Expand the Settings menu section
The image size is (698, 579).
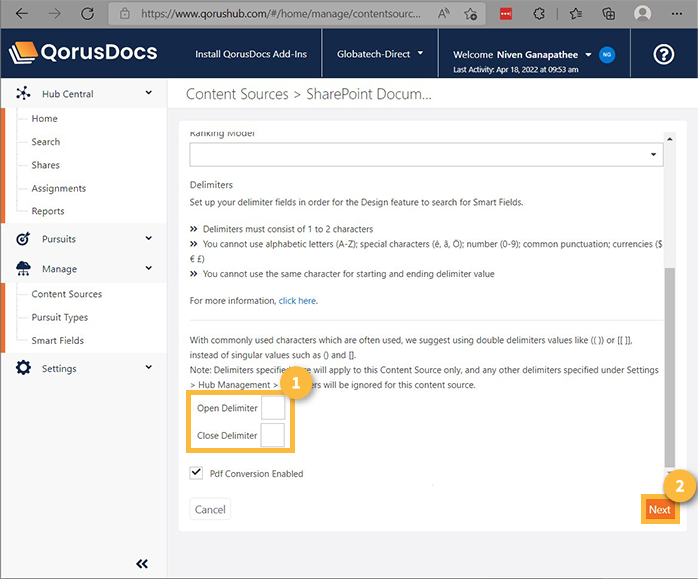[148, 368]
